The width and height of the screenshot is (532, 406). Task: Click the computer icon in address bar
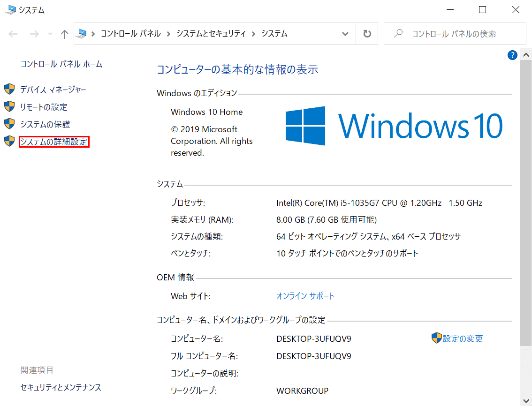pos(82,34)
